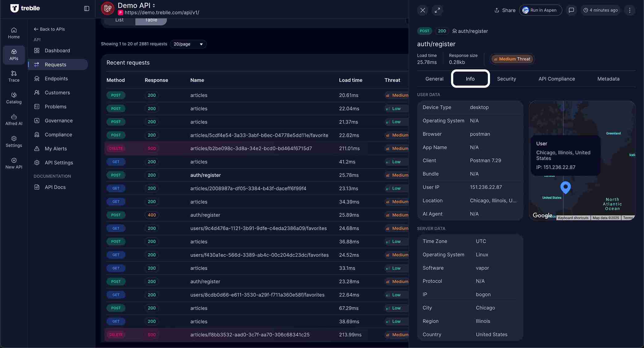Switch to the Security tab
The width and height of the screenshot is (644, 348).
point(506,79)
